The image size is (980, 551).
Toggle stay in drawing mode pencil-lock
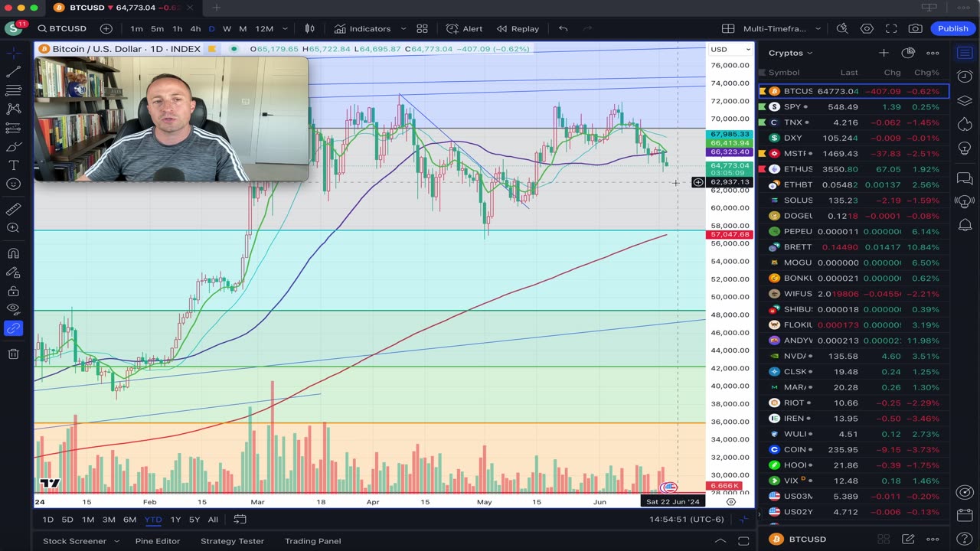(13, 272)
